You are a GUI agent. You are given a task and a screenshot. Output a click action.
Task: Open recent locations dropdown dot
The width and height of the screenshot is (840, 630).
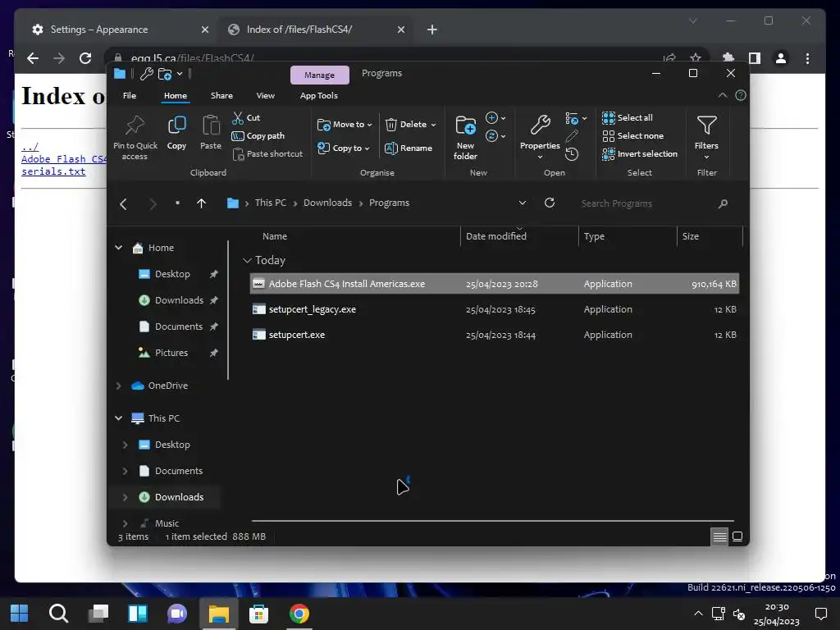click(177, 203)
